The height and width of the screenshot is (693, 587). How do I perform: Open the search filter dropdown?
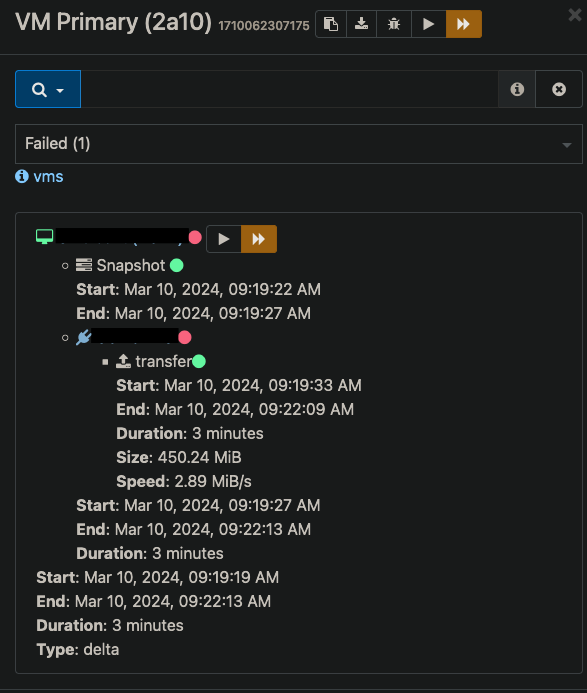(x=48, y=89)
